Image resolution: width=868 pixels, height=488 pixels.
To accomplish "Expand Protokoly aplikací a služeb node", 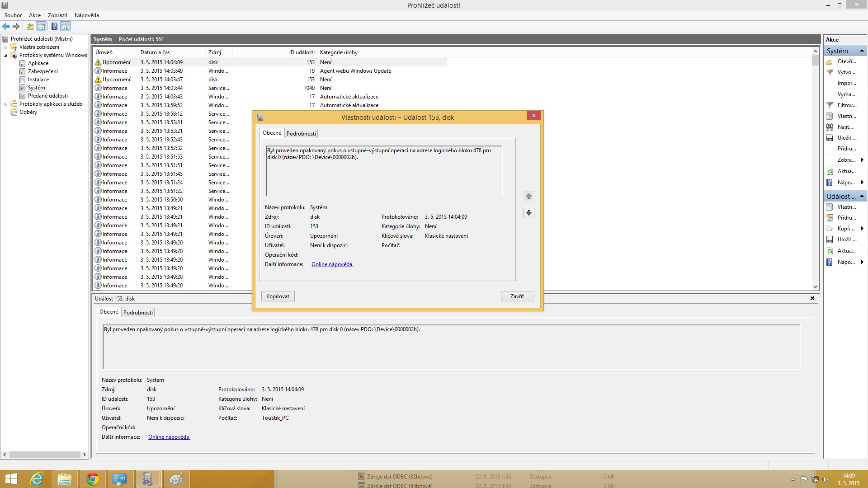I will 5,104.
